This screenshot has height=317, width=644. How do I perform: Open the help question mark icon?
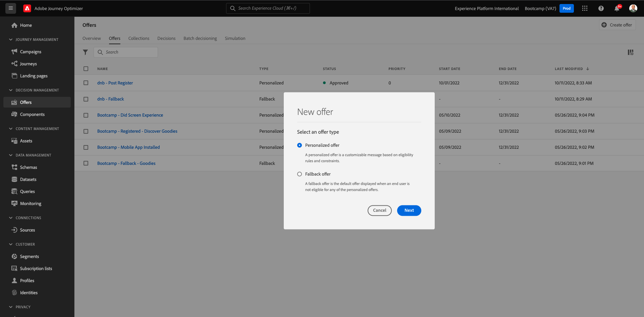point(601,8)
